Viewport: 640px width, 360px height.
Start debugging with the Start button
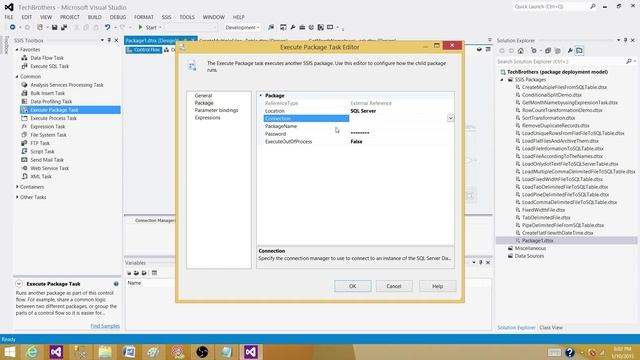click(147, 27)
